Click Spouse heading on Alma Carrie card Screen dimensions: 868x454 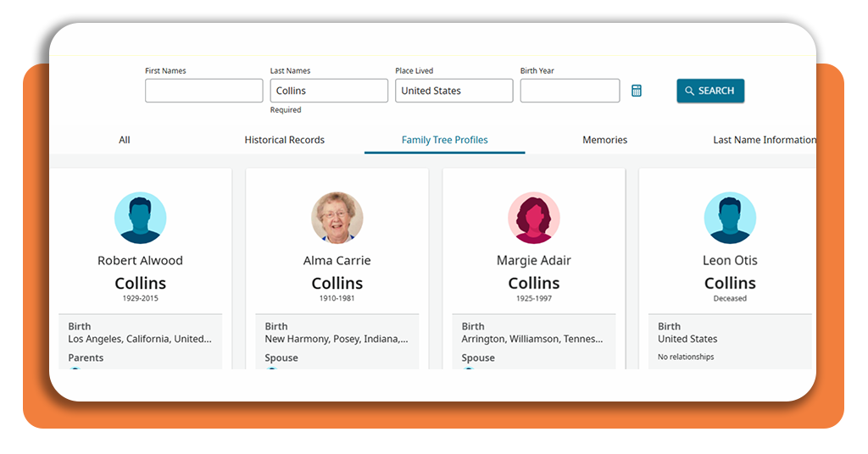[281, 357]
